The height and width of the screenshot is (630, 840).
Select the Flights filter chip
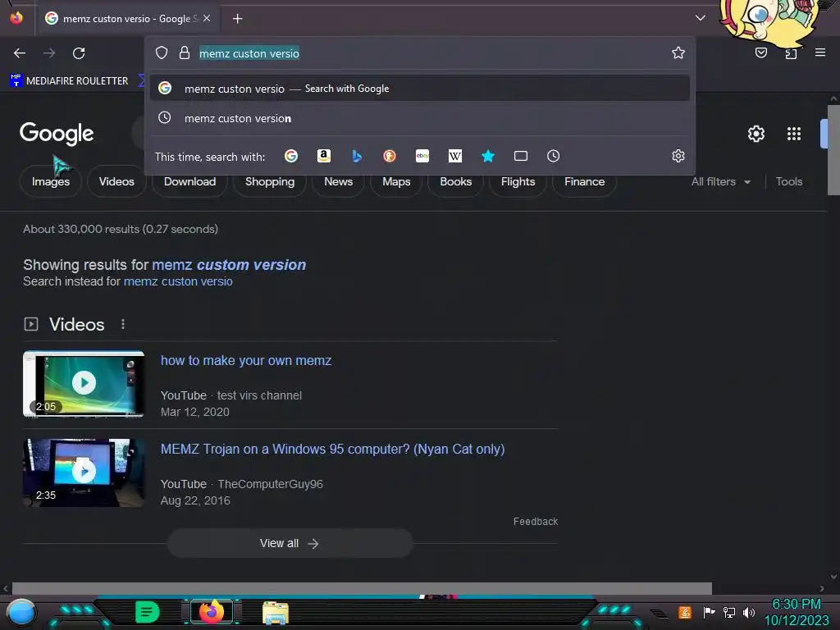tap(518, 181)
